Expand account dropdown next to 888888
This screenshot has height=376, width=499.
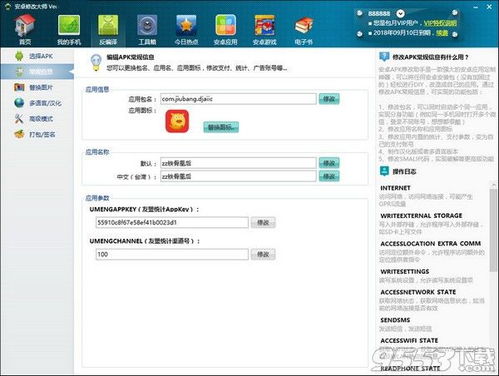pyautogui.click(x=400, y=14)
